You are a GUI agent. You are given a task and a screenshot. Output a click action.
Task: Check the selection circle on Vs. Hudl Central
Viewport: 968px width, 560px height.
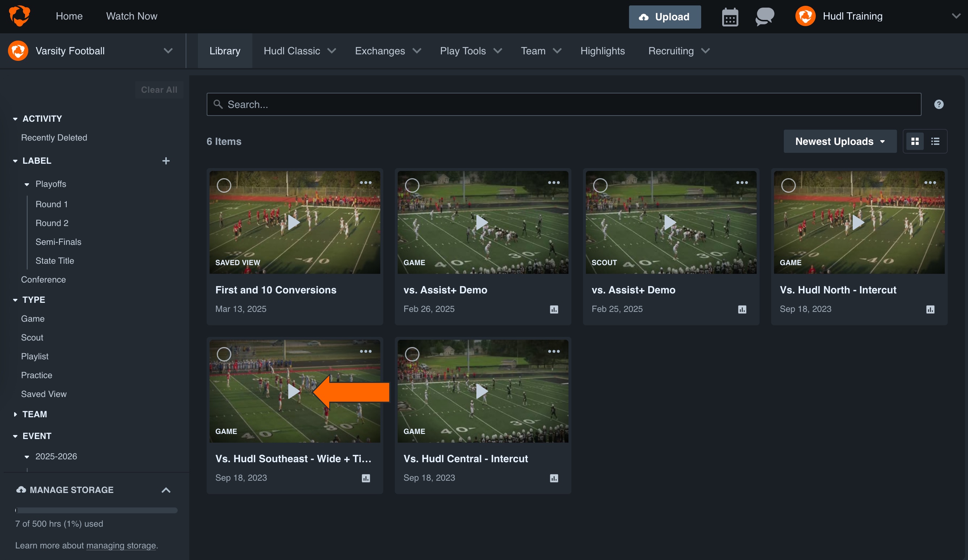click(412, 354)
